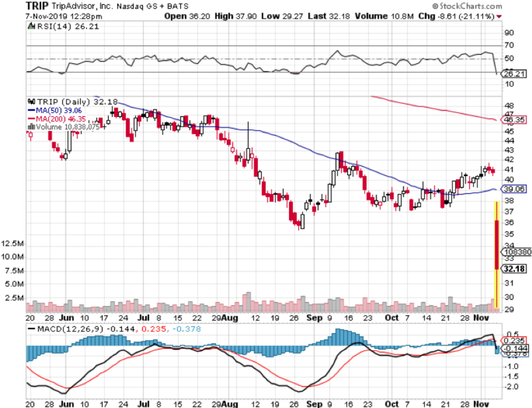Click the blue line marker before MA(50)
Image resolution: width=532 pixels, height=408 pixels.
(31, 110)
